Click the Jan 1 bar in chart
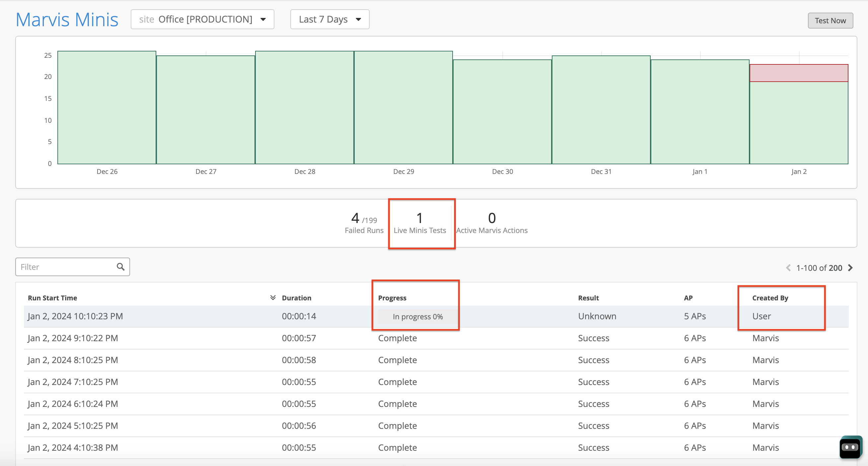 700,112
